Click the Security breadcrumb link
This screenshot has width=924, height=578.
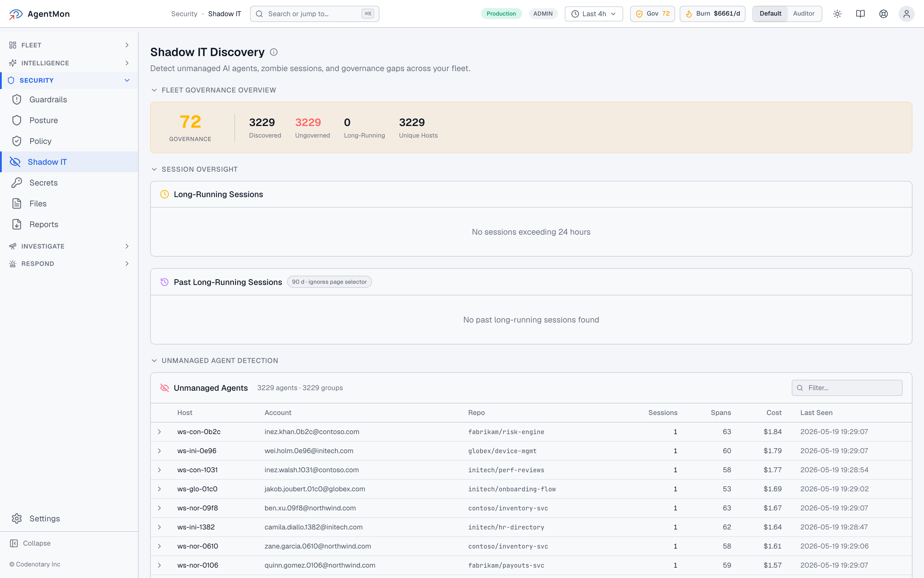184,14
